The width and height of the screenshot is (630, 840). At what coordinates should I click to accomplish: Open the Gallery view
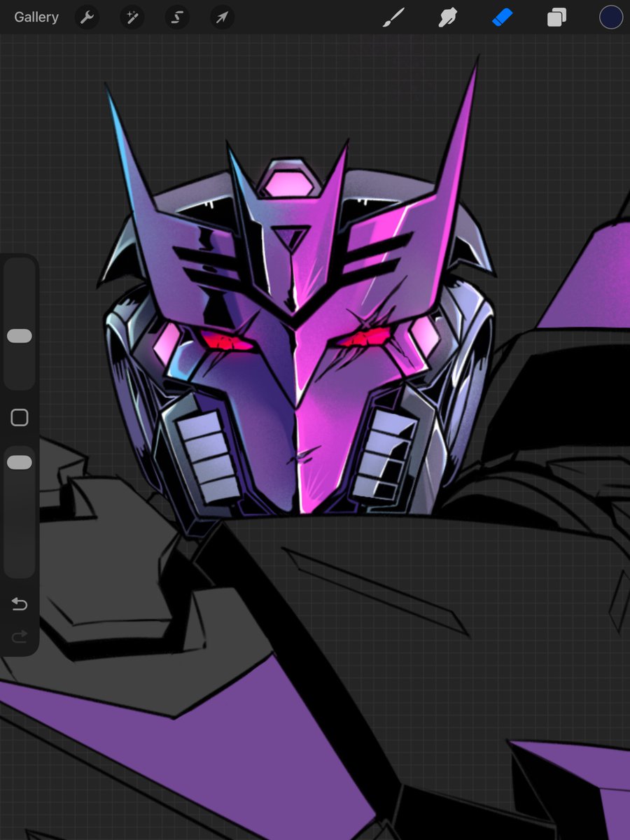click(36, 17)
